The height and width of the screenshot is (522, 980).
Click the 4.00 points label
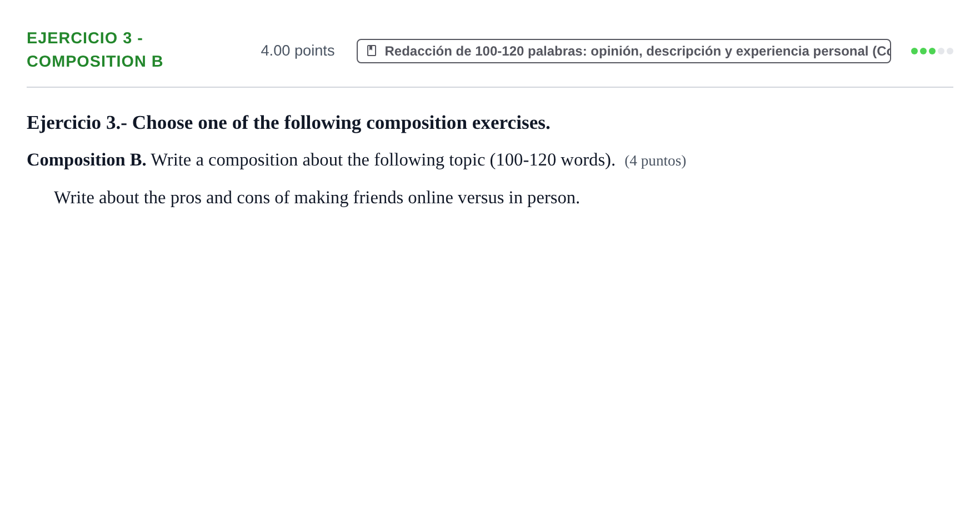pyautogui.click(x=297, y=51)
